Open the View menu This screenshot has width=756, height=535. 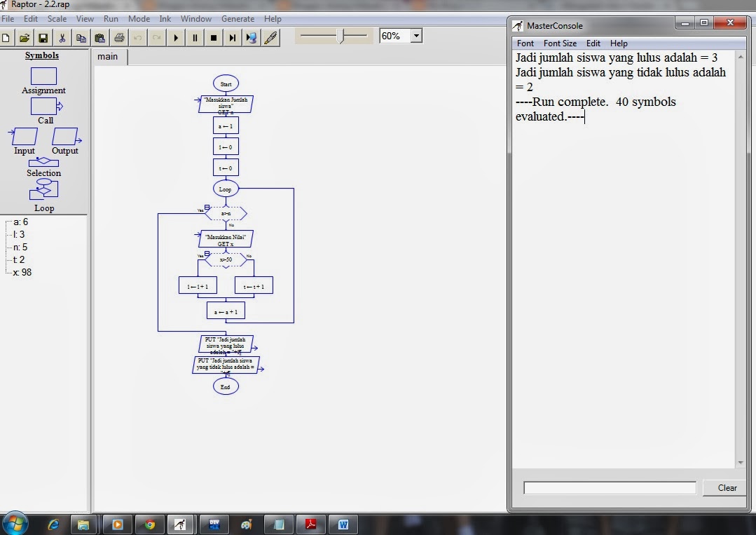click(x=85, y=19)
